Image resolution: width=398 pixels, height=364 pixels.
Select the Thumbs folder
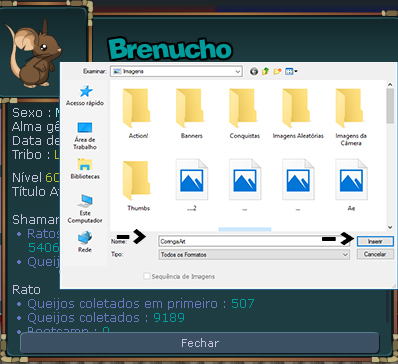[138, 186]
